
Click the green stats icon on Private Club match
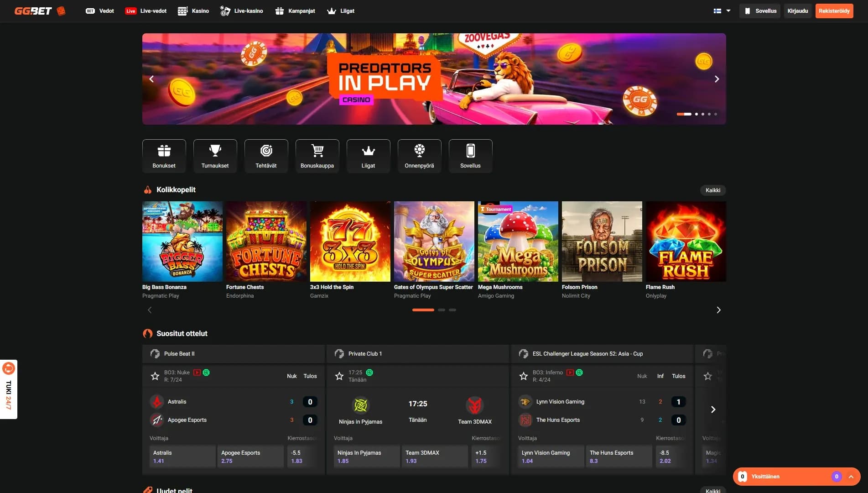click(x=369, y=372)
